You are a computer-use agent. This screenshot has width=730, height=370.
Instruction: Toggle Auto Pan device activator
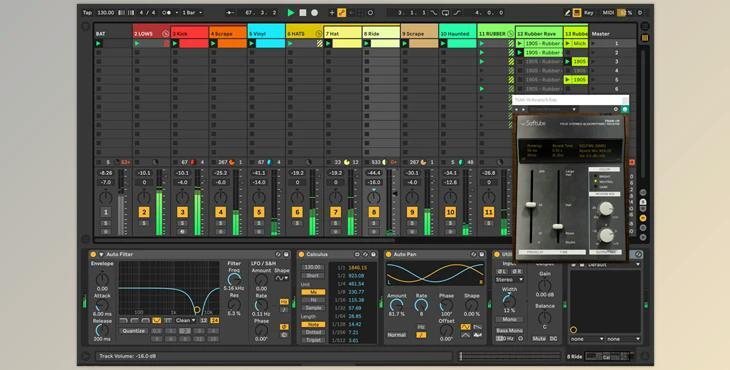click(388, 255)
